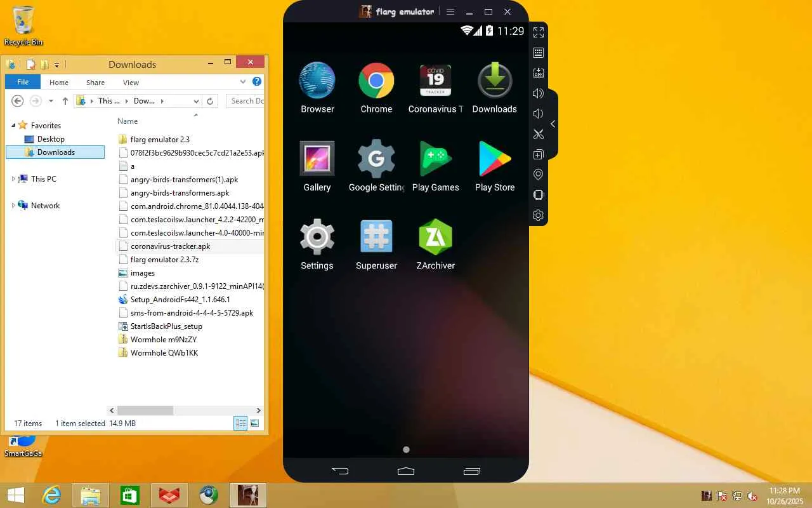
Task: Expand the Network tree node
Action: [x=13, y=206]
